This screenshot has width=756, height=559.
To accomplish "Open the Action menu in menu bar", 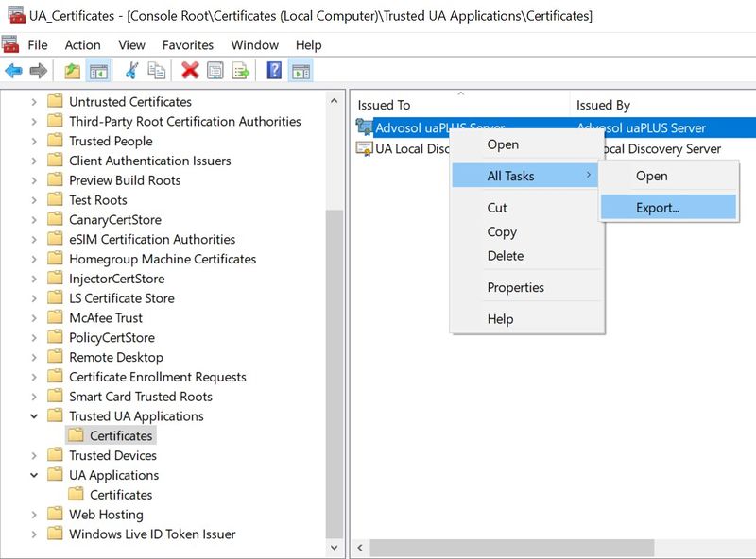I will tap(82, 44).
